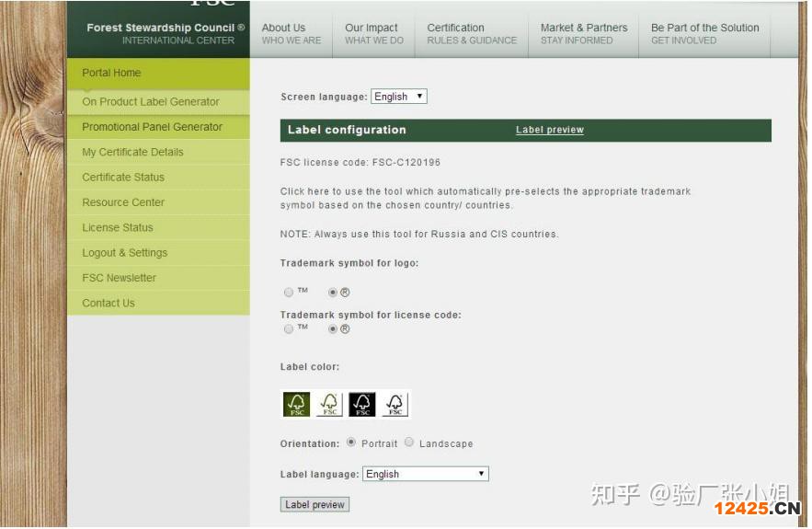This screenshot has width=812, height=529.
Task: Select registered symbol for license code
Action: [x=334, y=330]
